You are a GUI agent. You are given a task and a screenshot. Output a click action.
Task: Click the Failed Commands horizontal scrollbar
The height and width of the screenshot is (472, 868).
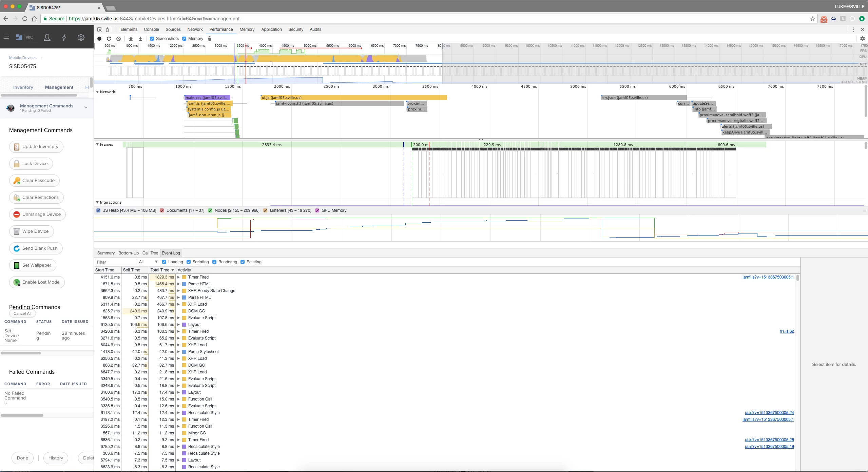click(22, 415)
